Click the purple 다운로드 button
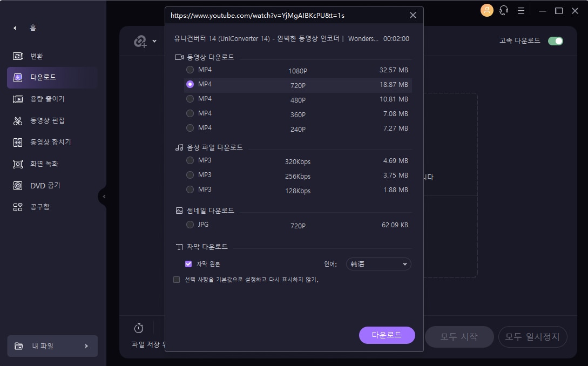 point(387,335)
